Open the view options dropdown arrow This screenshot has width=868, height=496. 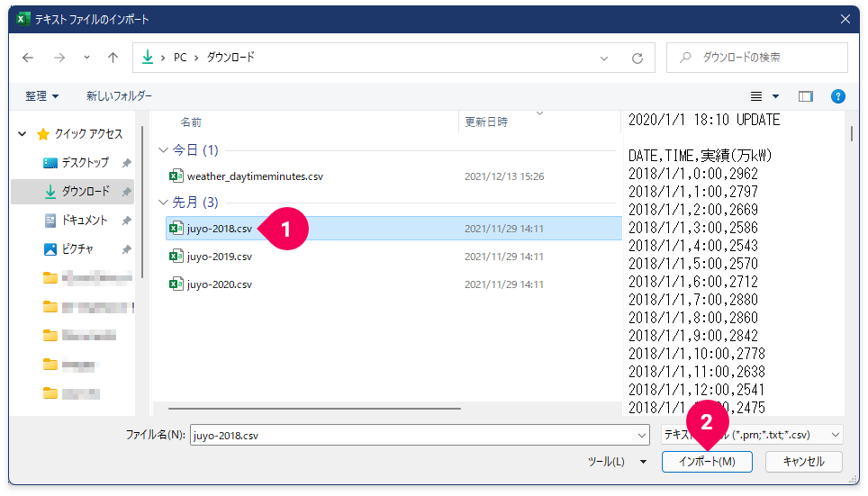coord(775,96)
